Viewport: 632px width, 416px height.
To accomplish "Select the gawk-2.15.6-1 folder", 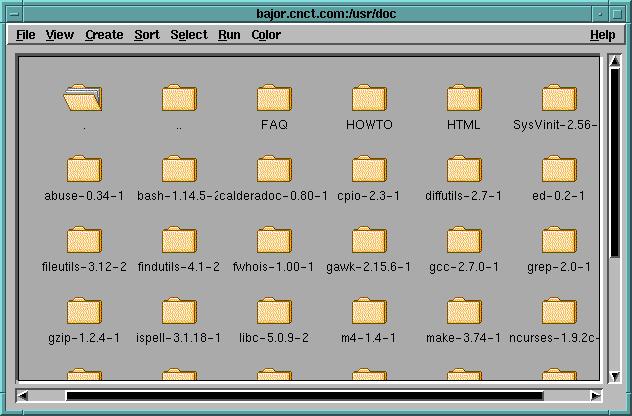I will [x=369, y=241].
